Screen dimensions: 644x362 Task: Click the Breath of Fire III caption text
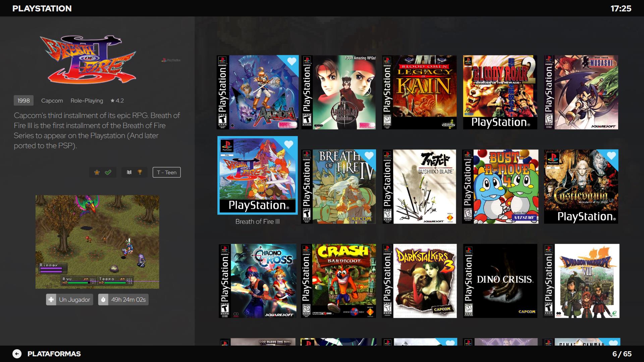[x=258, y=222]
